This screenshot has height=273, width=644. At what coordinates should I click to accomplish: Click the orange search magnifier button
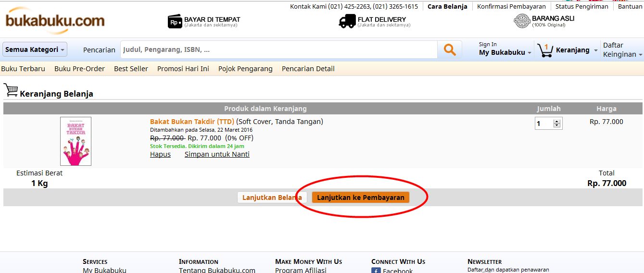click(450, 50)
